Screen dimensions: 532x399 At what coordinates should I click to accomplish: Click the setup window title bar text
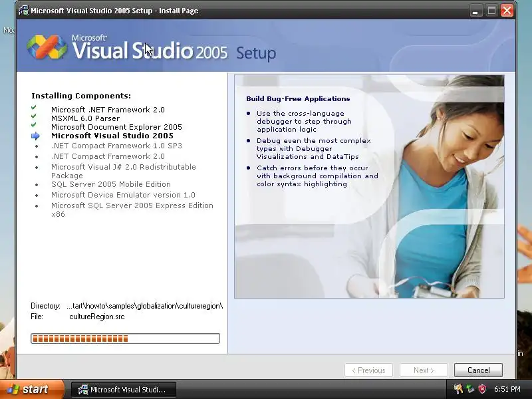114,11
